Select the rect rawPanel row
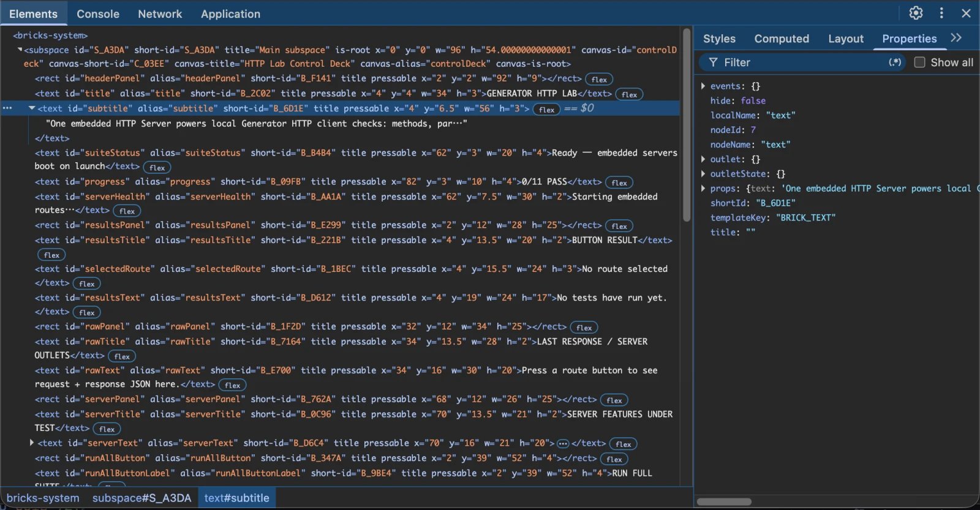Viewport: 980px width, 510px height. pos(300,326)
